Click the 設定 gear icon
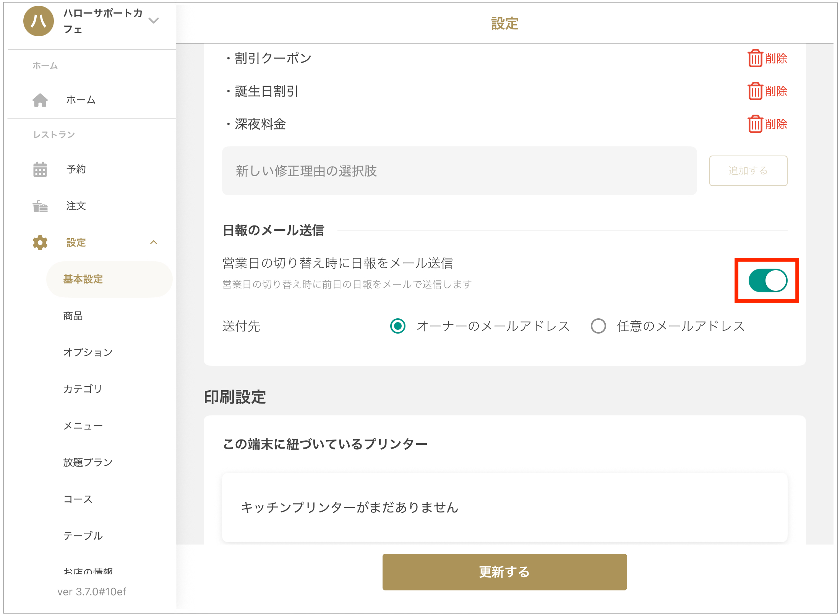The image size is (840, 616). 40,243
